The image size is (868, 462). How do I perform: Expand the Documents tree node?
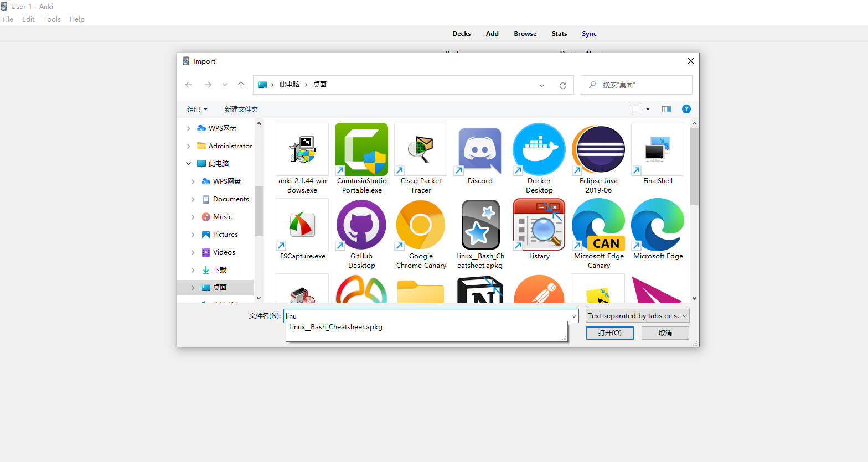(x=193, y=199)
